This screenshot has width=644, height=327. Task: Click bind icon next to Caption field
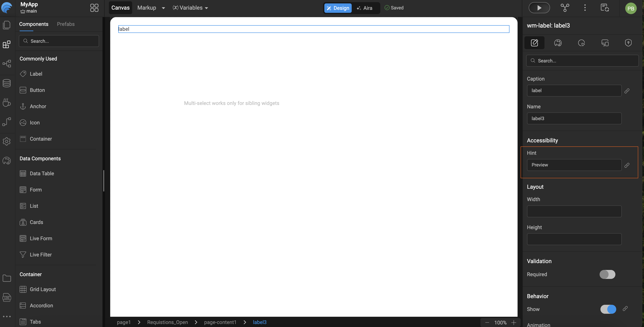[627, 91]
